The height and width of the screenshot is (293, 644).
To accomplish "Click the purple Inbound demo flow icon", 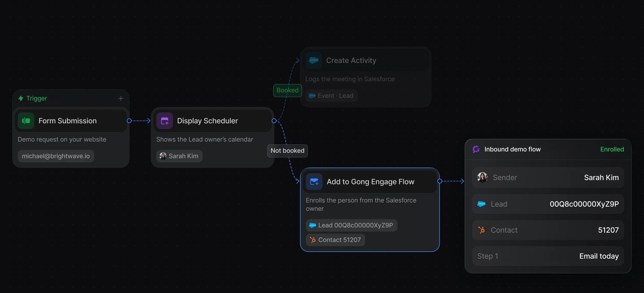I will coord(476,149).
